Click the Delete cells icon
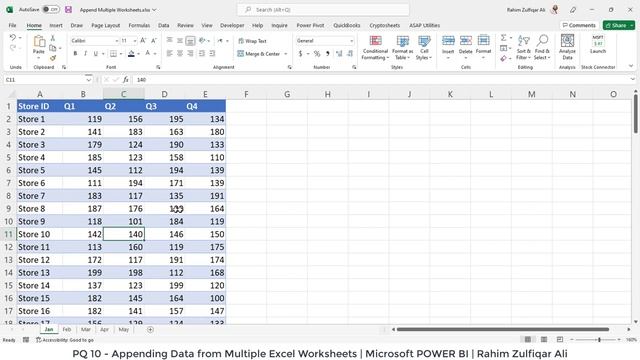640x360 pixels. [466, 40]
